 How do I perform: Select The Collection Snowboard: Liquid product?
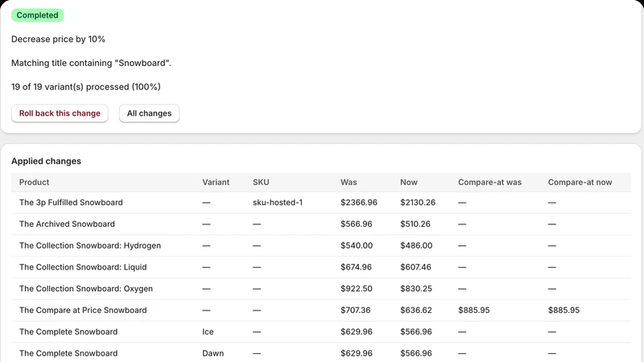pyautogui.click(x=83, y=267)
